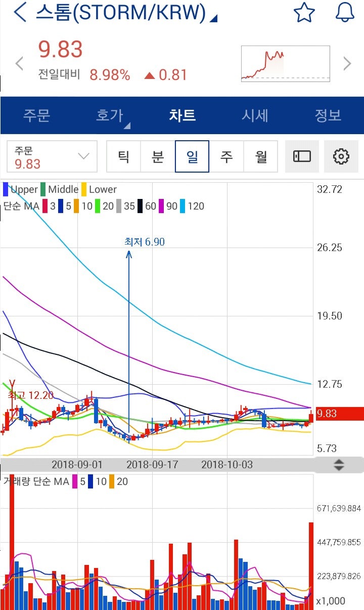Tap the 26.25 price axis label
Screen dimensions: 364x610
(330, 248)
